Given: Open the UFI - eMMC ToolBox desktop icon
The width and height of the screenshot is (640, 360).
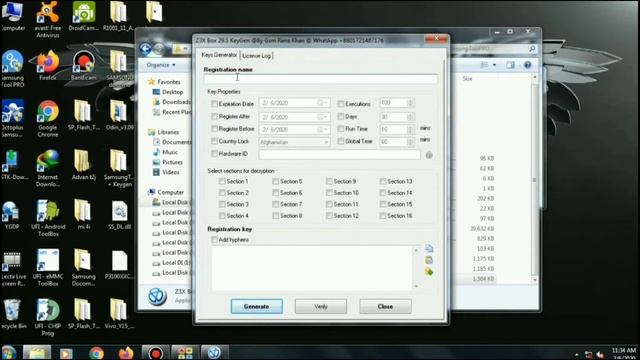Looking at the screenshot, I should coord(48,268).
